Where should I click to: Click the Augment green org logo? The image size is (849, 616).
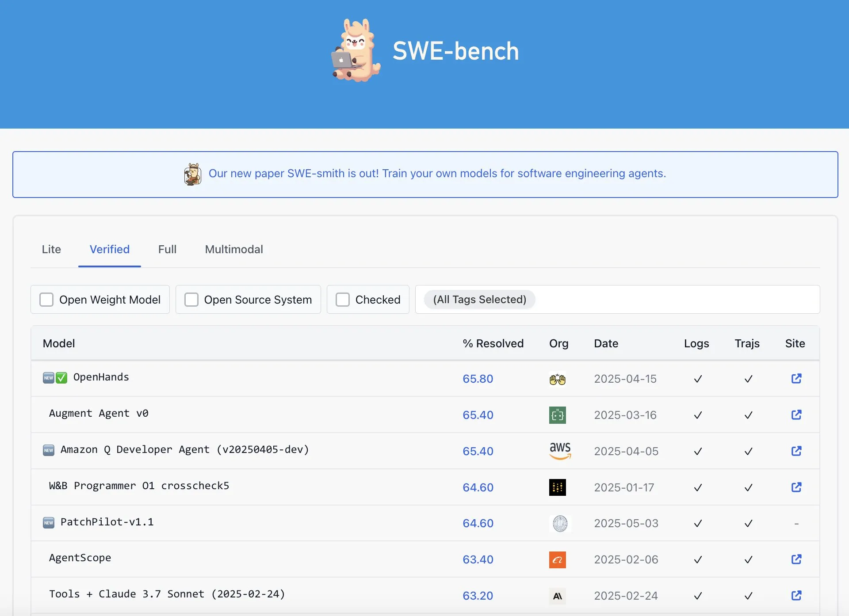(558, 415)
